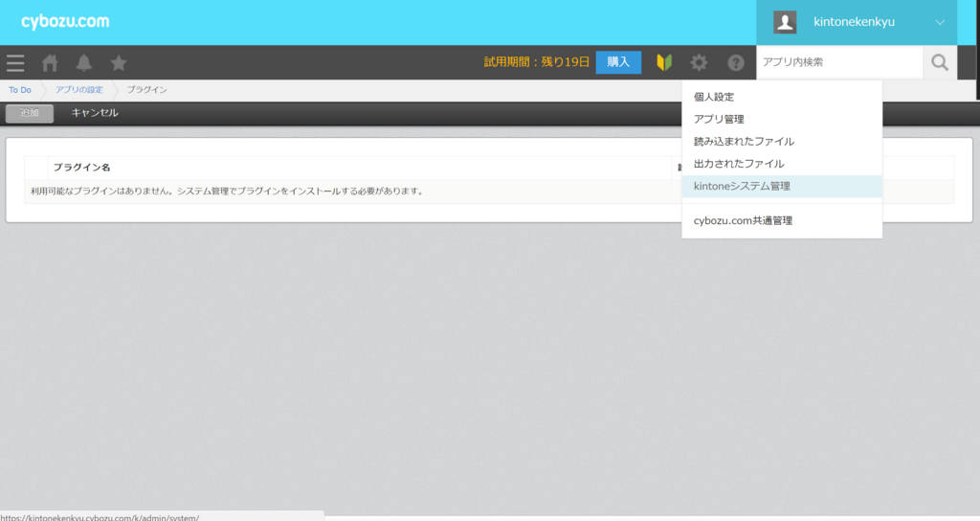Viewport: 980px width, 521px height.
Task: Click the beginner guide leaf icon
Action: pos(664,62)
